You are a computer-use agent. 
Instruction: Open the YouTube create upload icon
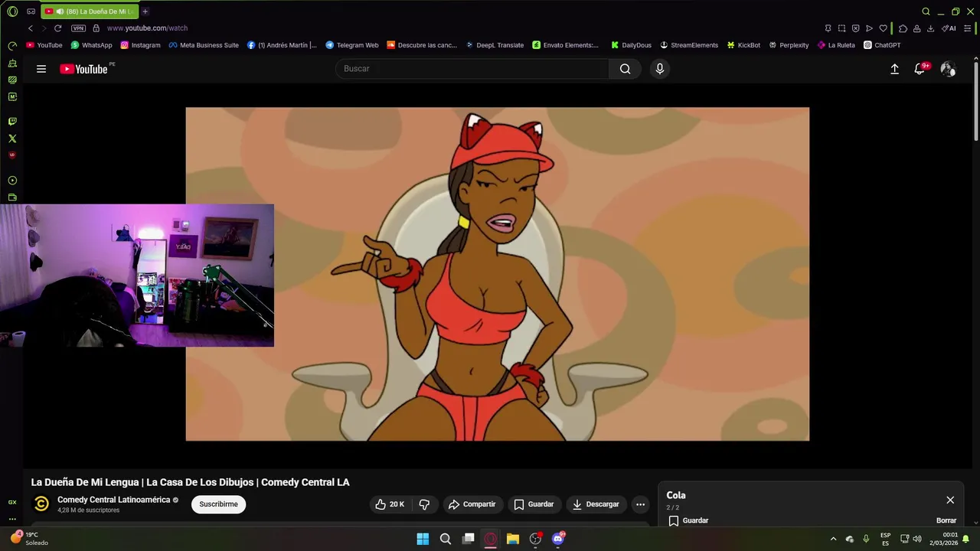894,69
